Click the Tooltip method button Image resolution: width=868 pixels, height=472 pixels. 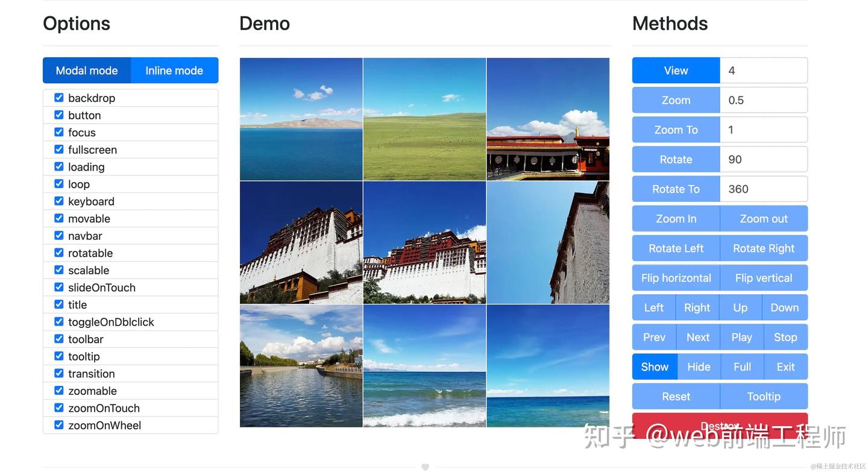(764, 396)
